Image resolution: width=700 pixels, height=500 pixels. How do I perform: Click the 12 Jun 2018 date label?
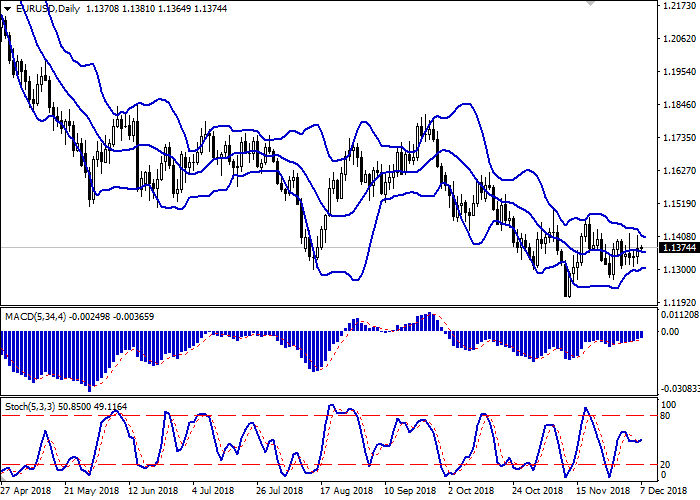(153, 491)
